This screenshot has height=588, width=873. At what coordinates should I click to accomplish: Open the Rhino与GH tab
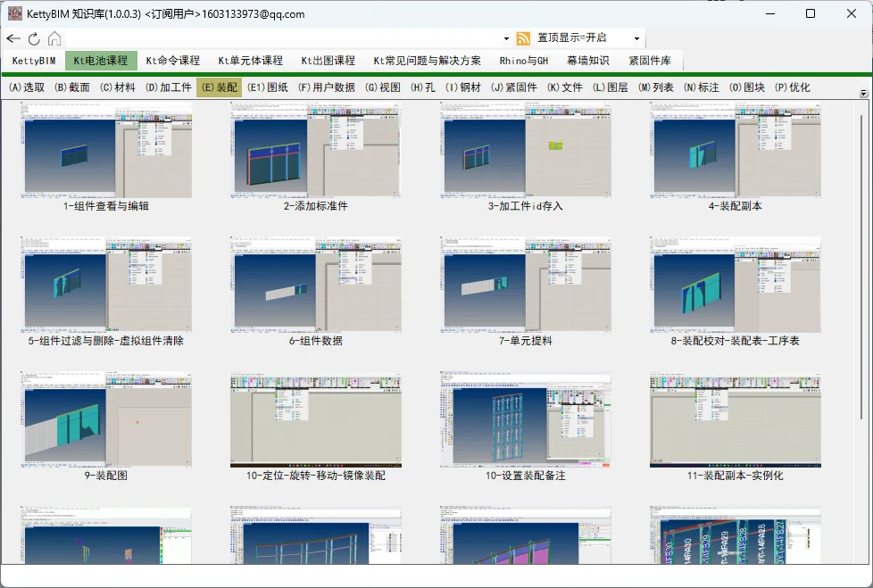pos(523,61)
